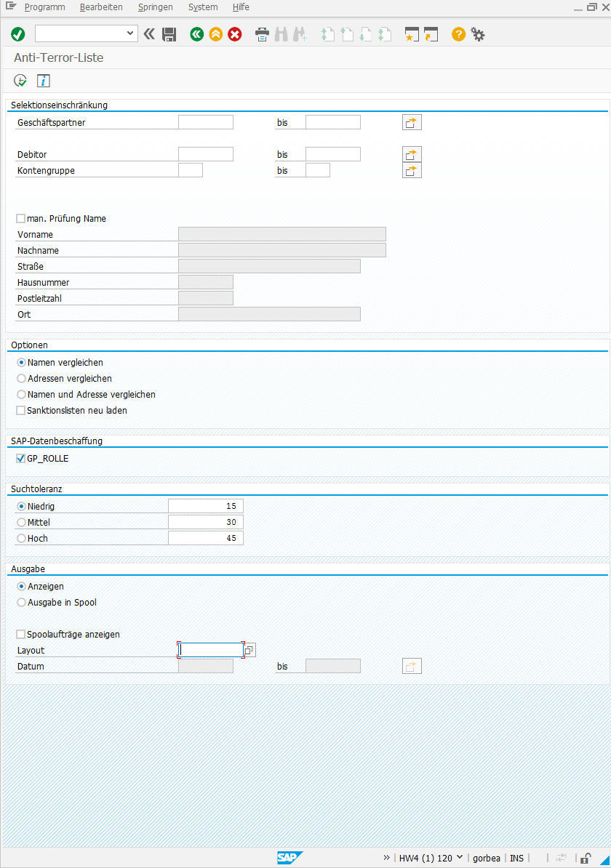Open multiple selection for Debitor

412,153
